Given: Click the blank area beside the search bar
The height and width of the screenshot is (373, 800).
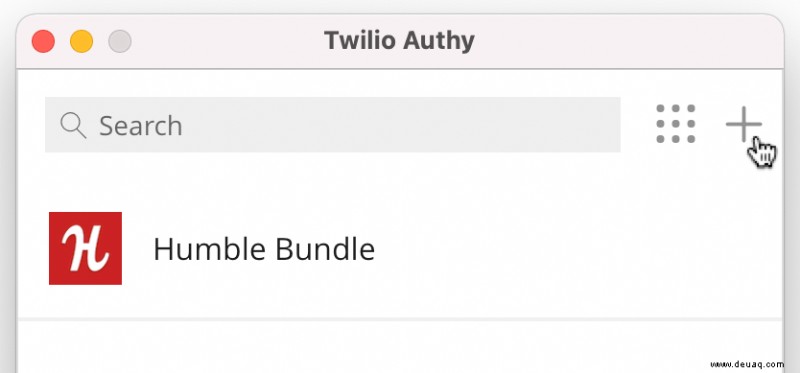Looking at the screenshot, I should click(638, 125).
